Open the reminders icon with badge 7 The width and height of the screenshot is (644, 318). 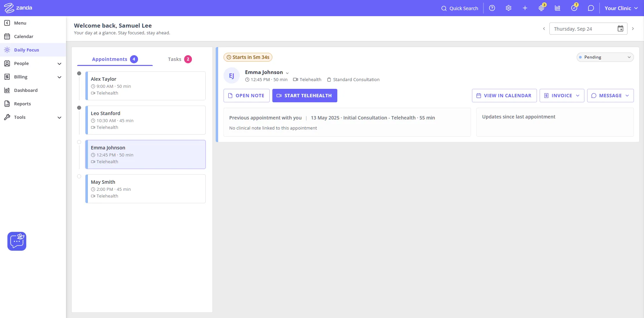coord(574,8)
